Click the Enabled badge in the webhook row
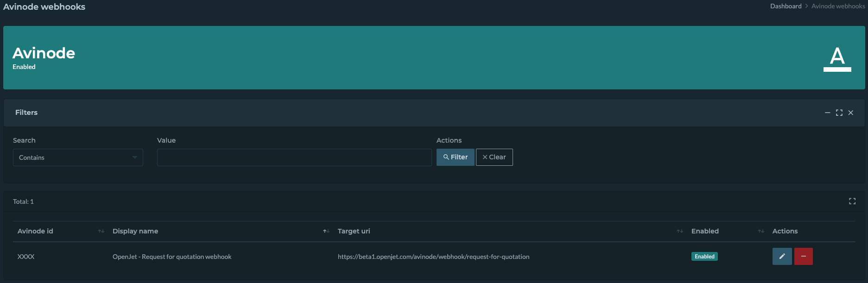The image size is (868, 283). tap(704, 257)
